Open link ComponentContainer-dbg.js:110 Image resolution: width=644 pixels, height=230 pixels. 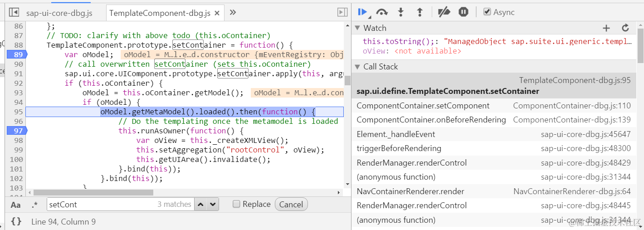(x=572, y=106)
